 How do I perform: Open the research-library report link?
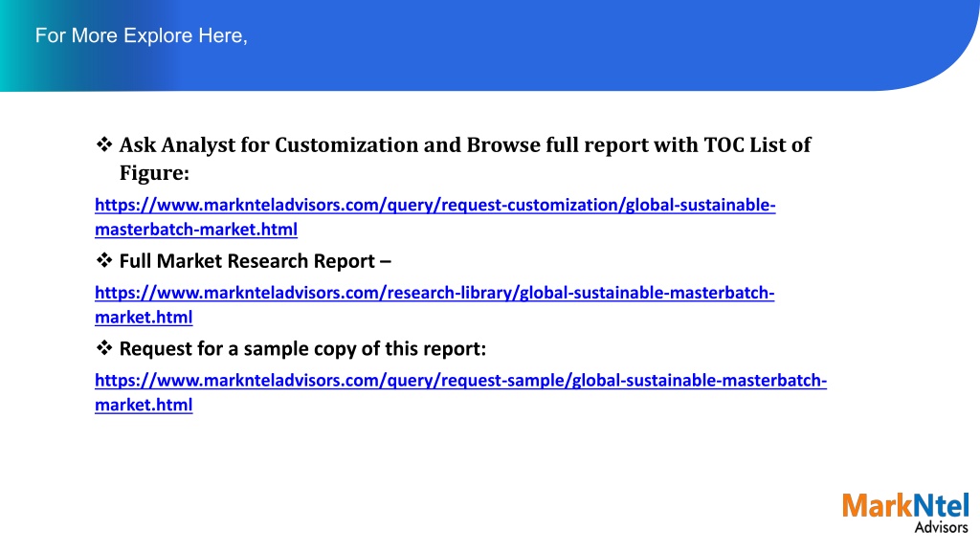coord(434,293)
